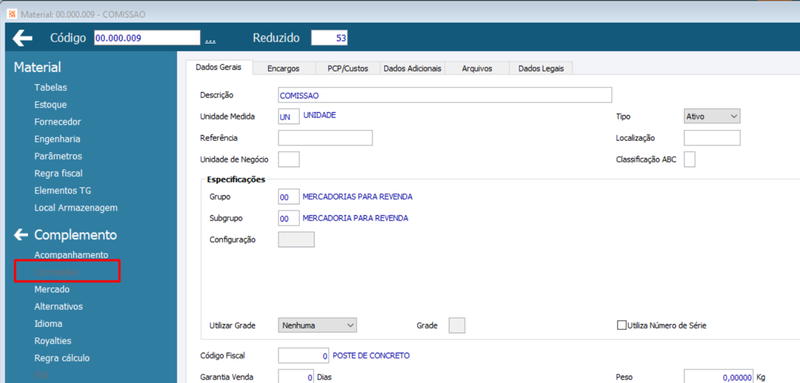Click the Código input field
Screen dimensions: 800x383
coord(147,38)
